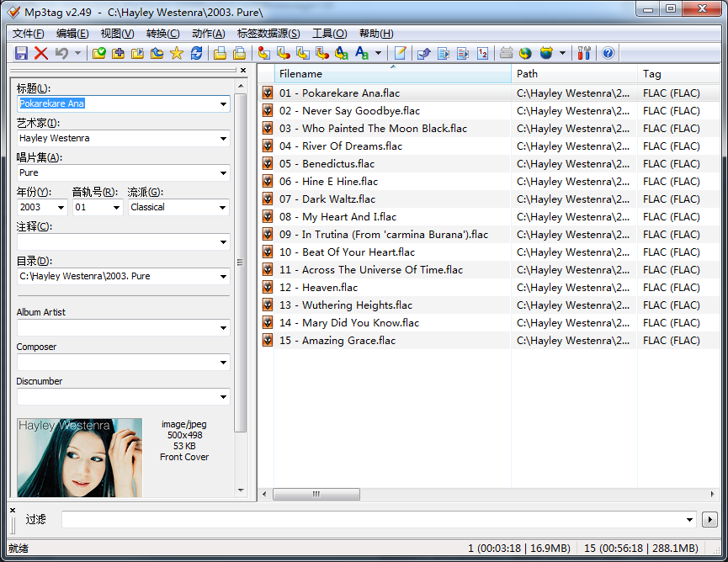Screen dimensions: 728x562
Task: Click the album cover art thumbnail
Action: [x=79, y=458]
